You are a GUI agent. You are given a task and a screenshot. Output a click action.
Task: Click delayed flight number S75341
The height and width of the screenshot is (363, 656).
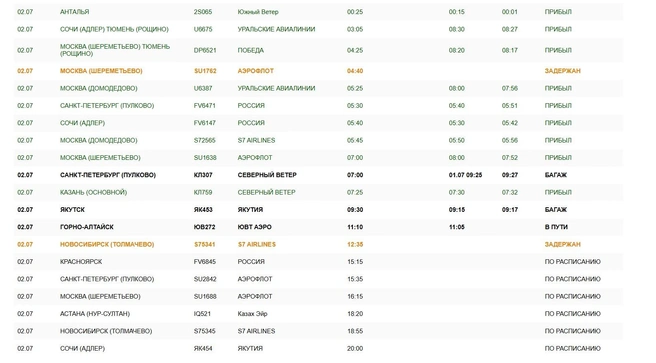coord(205,245)
